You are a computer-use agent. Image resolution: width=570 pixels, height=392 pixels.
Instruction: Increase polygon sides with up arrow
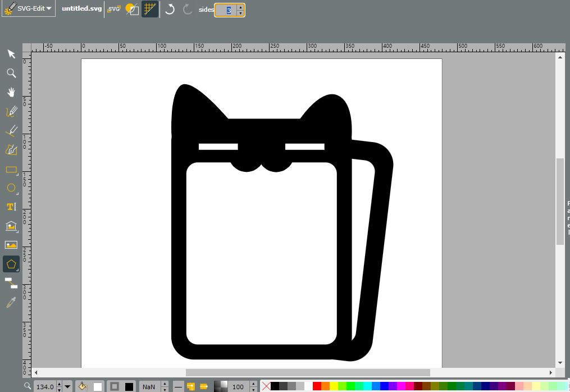coord(240,7)
